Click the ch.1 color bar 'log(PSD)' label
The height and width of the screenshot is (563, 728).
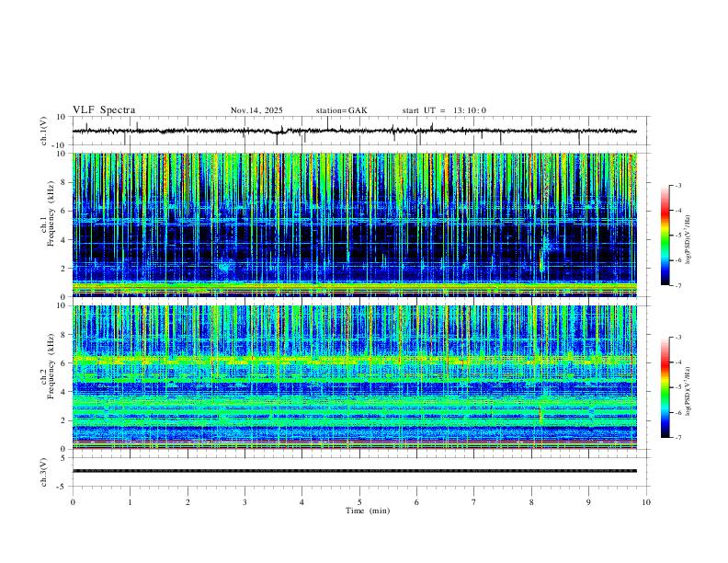click(x=688, y=240)
